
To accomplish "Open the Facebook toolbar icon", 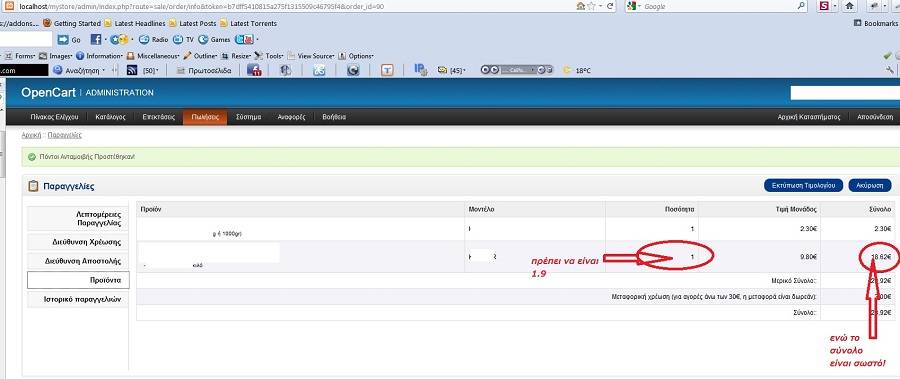I will tap(95, 40).
